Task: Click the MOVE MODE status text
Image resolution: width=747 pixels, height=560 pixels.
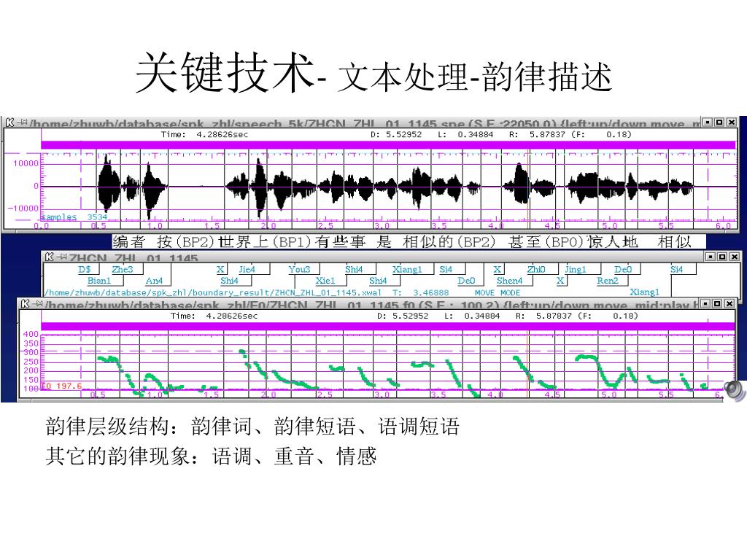Action: tap(498, 292)
